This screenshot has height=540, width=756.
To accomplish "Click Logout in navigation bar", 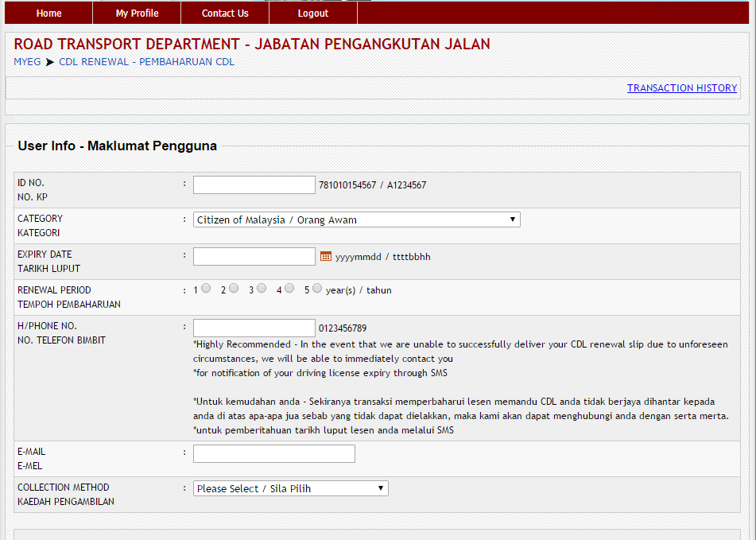I will 313,14.
